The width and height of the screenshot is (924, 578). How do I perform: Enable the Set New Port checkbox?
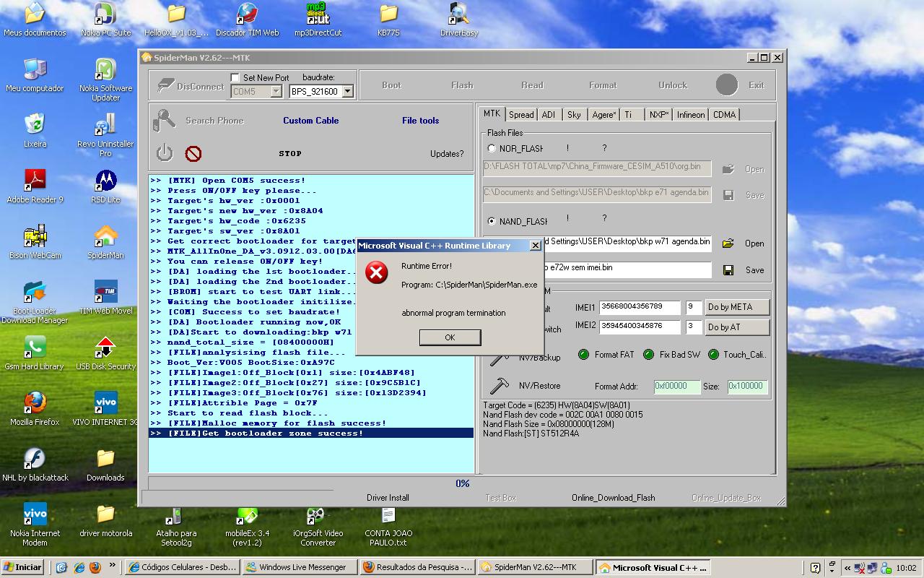coord(235,77)
